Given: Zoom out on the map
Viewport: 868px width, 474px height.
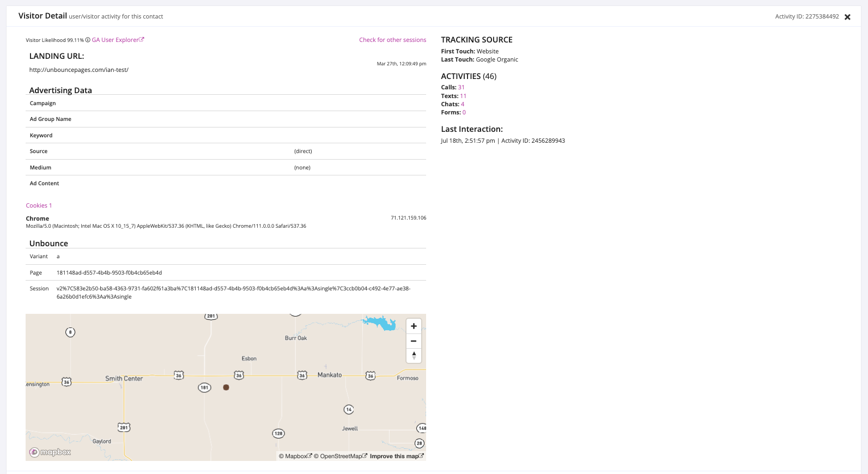Looking at the screenshot, I should [x=414, y=341].
